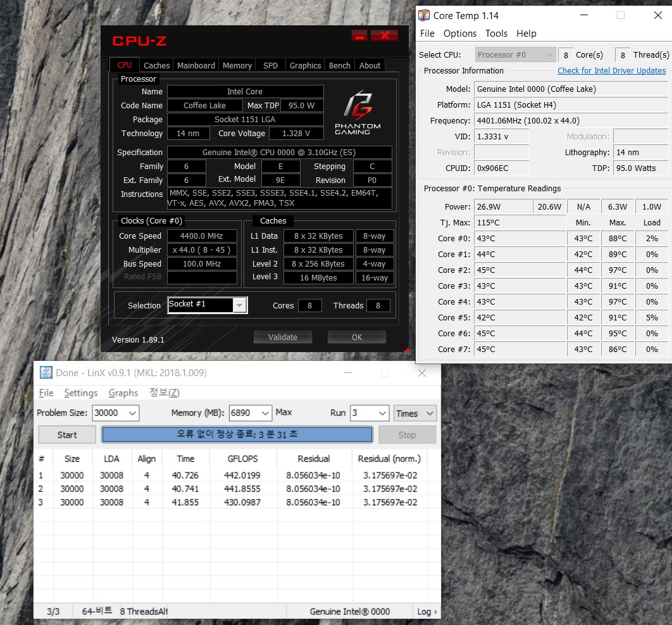Open the Tools menu in Core Temp
The image size is (672, 625).
496,34
